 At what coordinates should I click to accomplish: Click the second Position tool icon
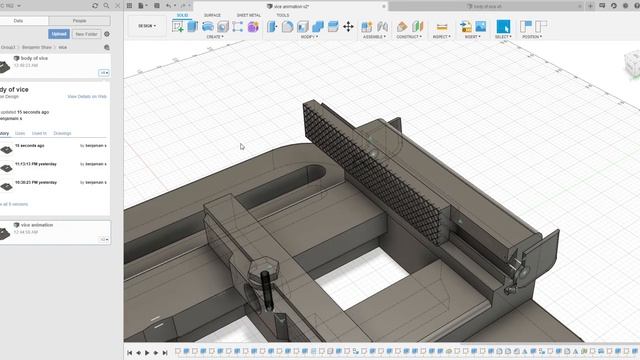(541, 27)
